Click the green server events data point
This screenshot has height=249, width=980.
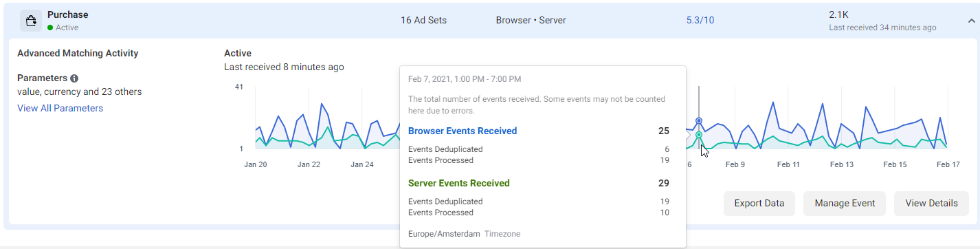[x=699, y=135]
